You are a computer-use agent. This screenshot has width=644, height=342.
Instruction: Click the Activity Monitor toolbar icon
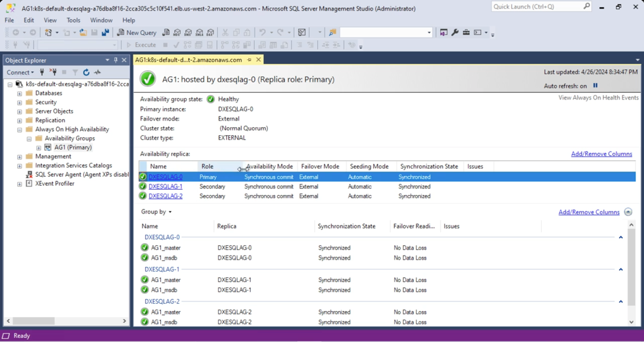(x=302, y=32)
